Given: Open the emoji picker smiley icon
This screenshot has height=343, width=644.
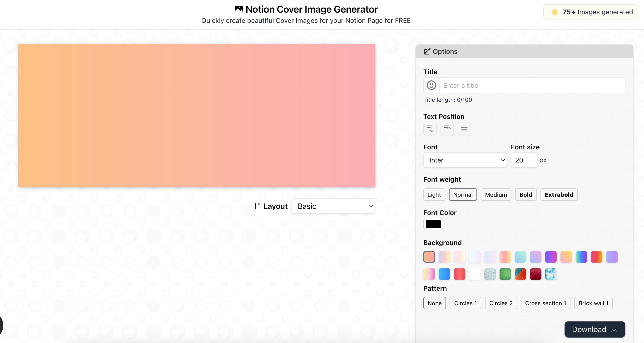Looking at the screenshot, I should [x=431, y=85].
